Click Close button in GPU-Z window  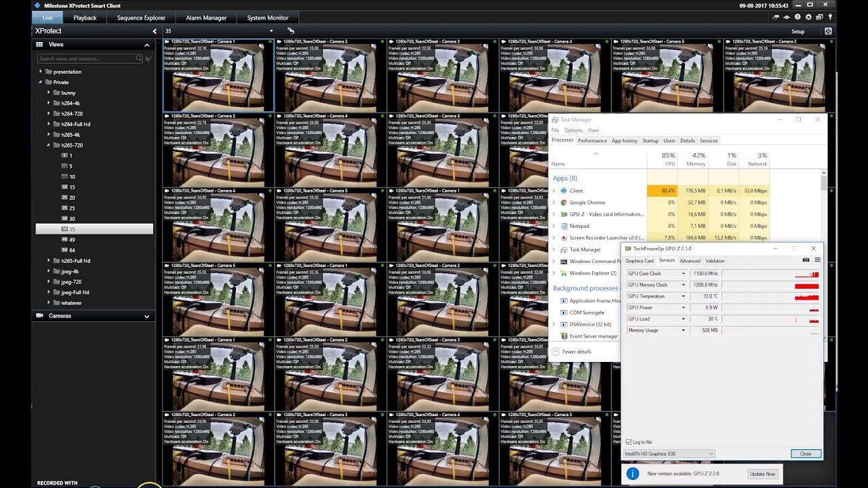pyautogui.click(x=806, y=453)
